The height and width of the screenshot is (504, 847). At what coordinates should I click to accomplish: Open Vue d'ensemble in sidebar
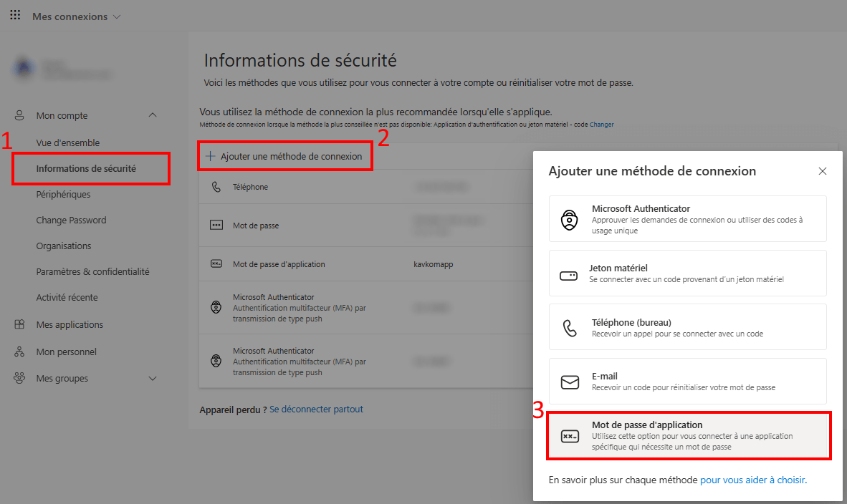pyautogui.click(x=68, y=142)
